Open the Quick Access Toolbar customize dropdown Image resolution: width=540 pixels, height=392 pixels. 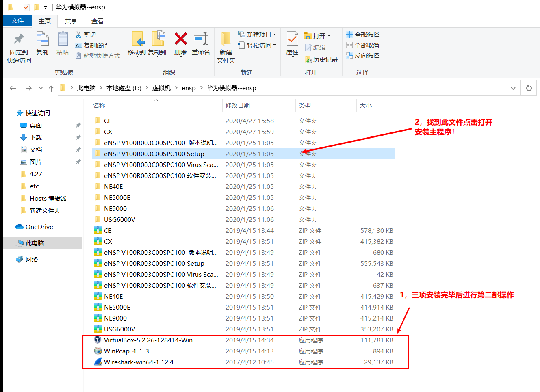[x=46, y=7]
